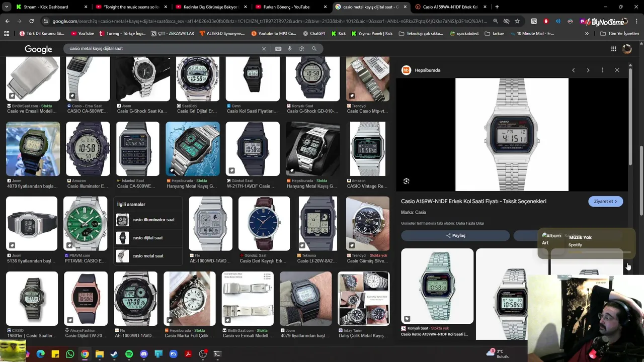The height and width of the screenshot is (362, 644).
Task: Click the address bar URL
Action: (269, 21)
